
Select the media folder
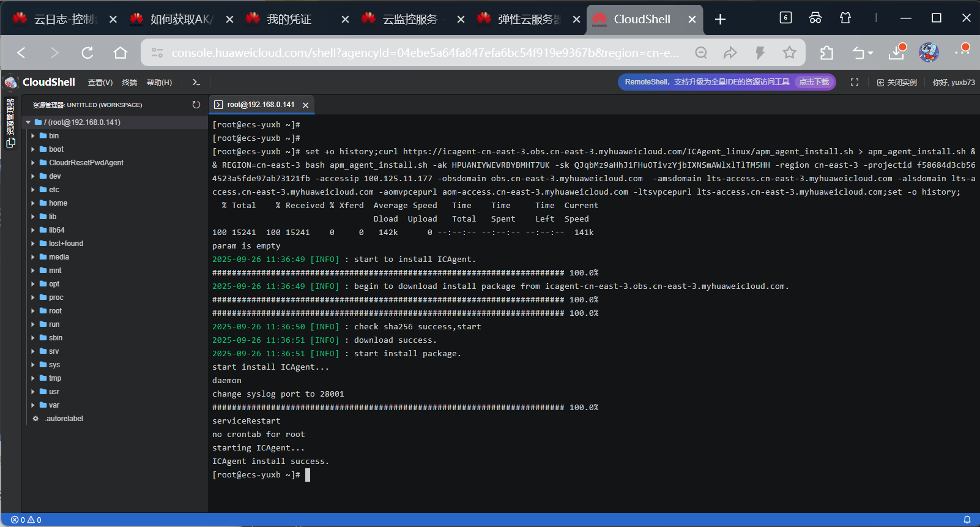click(x=59, y=257)
